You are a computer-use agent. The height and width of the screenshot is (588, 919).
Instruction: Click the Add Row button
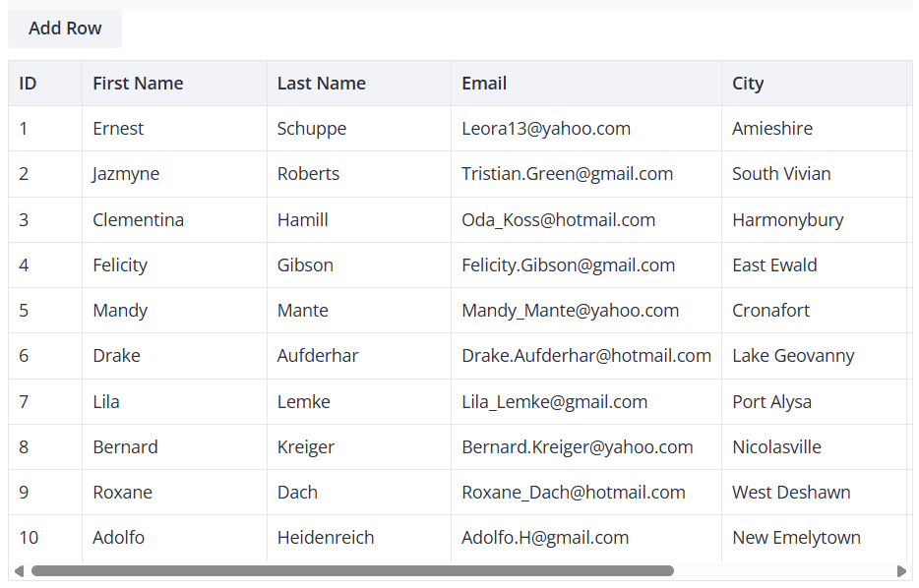65,29
